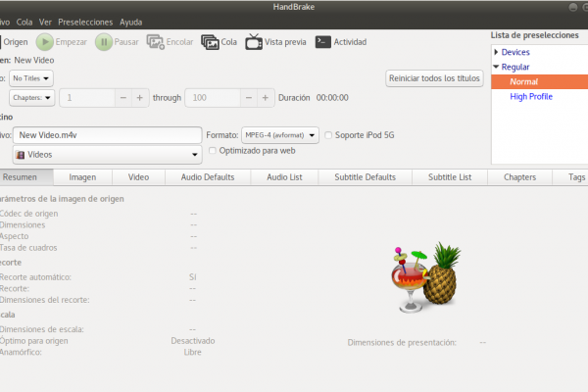Open the Ver menu
588x392 pixels.
point(45,23)
